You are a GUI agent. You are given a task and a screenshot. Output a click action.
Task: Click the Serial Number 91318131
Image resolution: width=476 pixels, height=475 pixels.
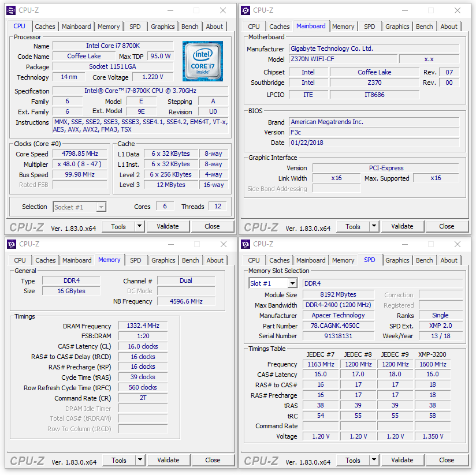coord(339,336)
